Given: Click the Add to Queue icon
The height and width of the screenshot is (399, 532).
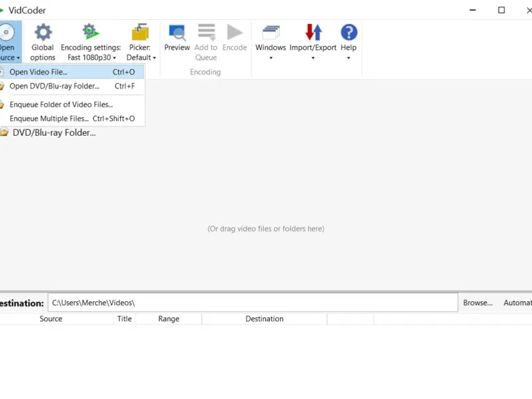Looking at the screenshot, I should click(x=206, y=32).
